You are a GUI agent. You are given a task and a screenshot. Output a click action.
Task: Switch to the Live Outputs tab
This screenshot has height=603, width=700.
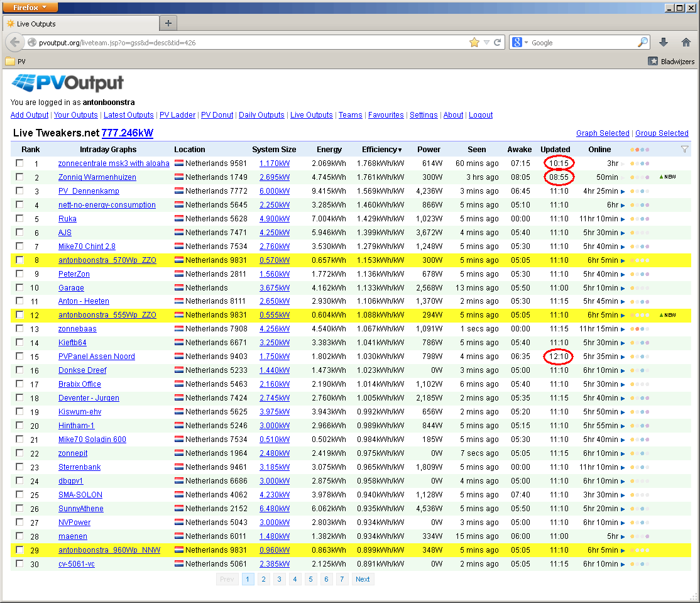pyautogui.click(x=80, y=24)
